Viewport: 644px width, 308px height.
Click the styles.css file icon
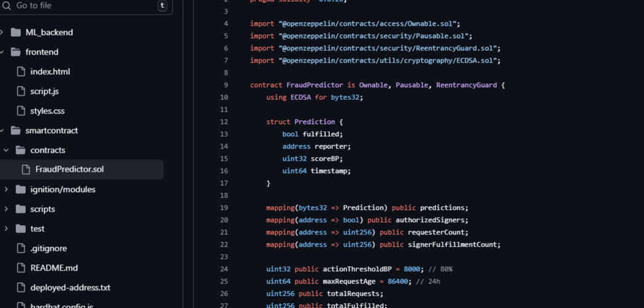tap(20, 111)
